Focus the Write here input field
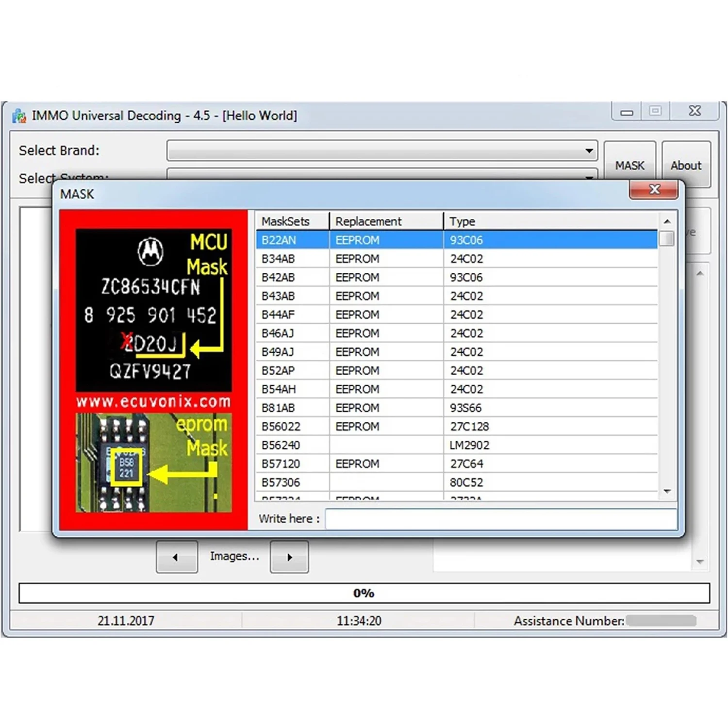Screen dimensions: 728x728 pos(501,519)
